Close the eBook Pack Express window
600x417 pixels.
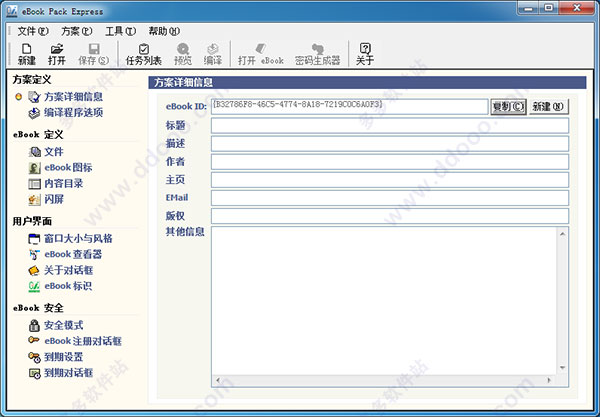577,8
